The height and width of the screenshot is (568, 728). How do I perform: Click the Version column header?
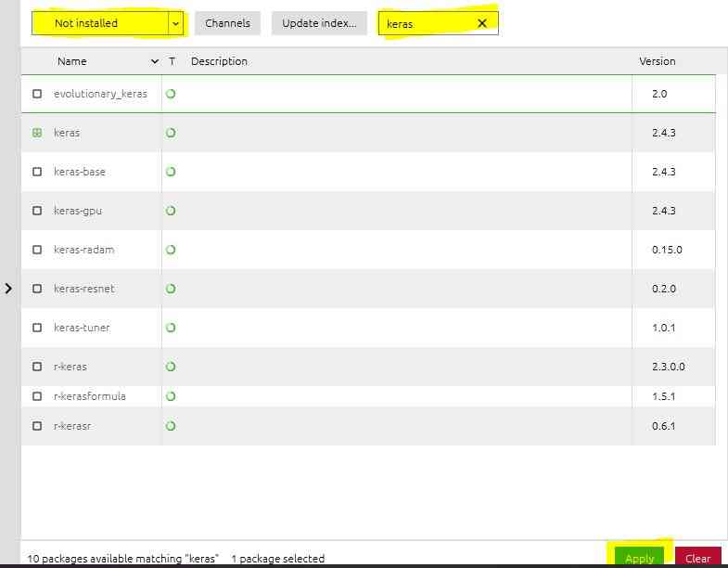[x=657, y=61]
